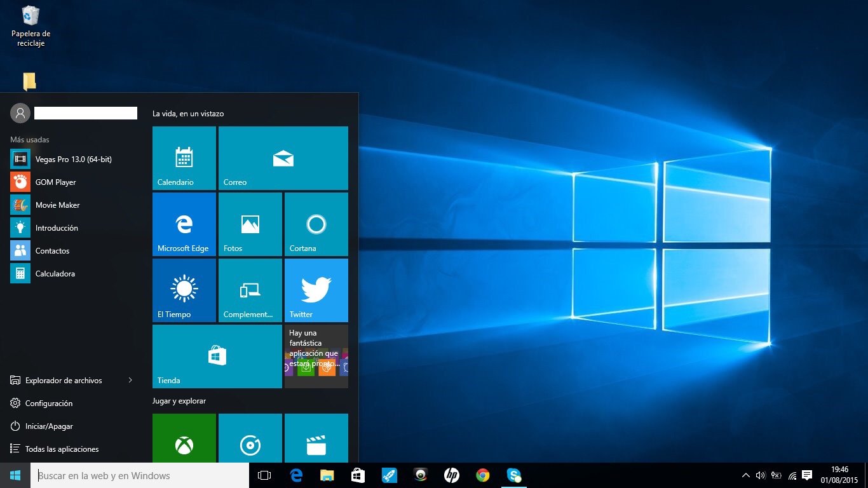
Task: Select GOM Player from most used list
Action: coord(55,182)
